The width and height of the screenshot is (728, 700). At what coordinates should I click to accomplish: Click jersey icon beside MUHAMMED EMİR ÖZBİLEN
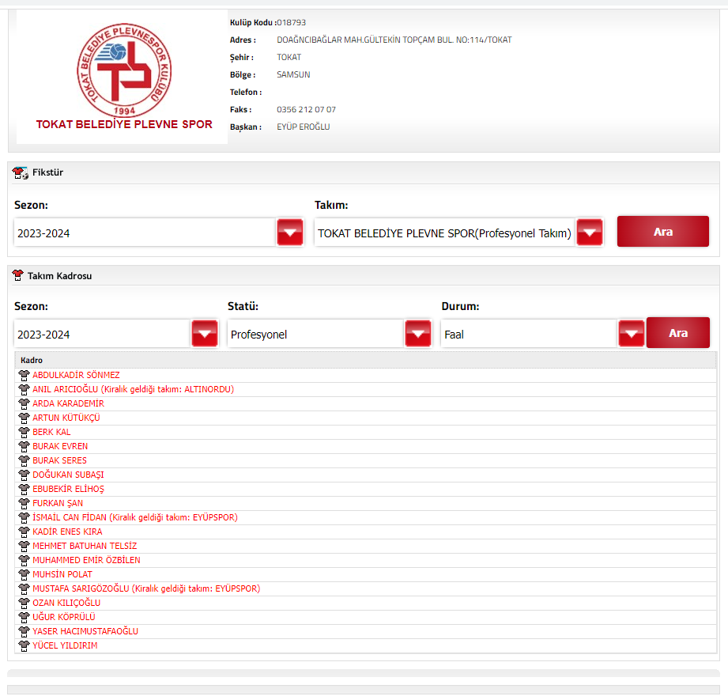[x=25, y=560]
